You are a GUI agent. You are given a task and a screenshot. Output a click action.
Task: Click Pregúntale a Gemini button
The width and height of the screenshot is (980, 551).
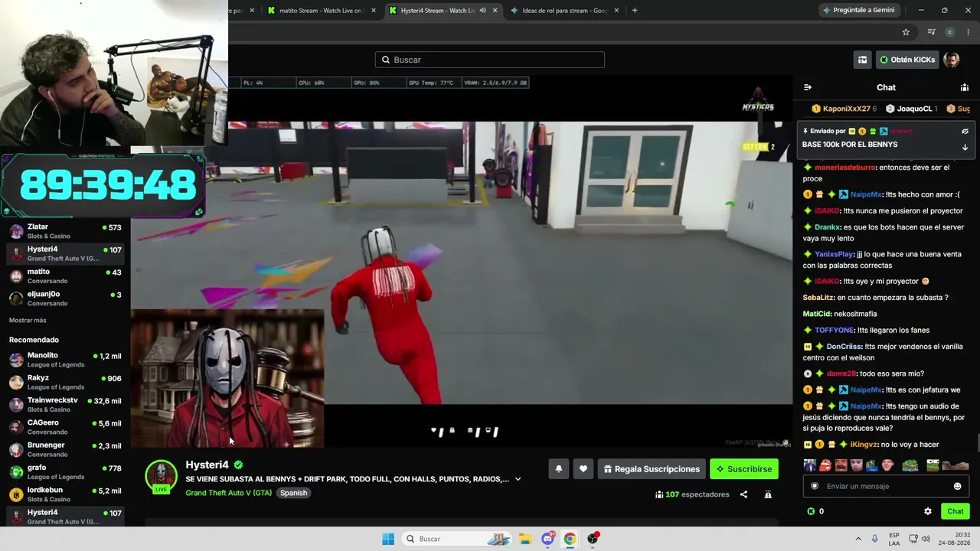click(860, 10)
